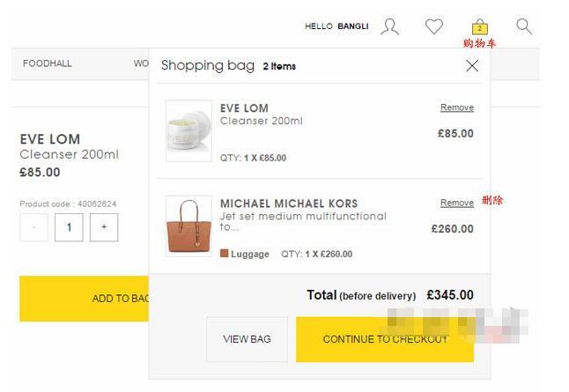Decrease quantity with minus button

tap(33, 227)
